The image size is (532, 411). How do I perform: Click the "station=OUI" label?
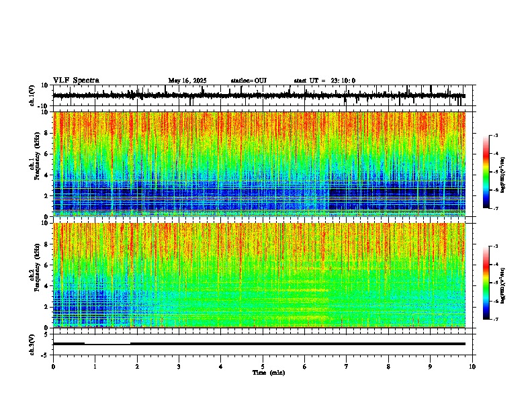click(249, 81)
